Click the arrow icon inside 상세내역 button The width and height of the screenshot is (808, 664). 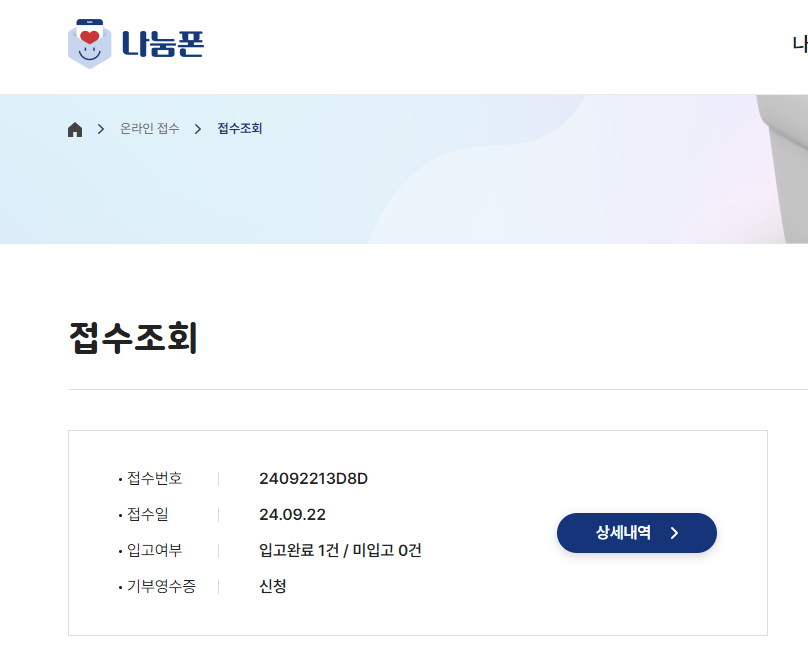click(x=674, y=533)
